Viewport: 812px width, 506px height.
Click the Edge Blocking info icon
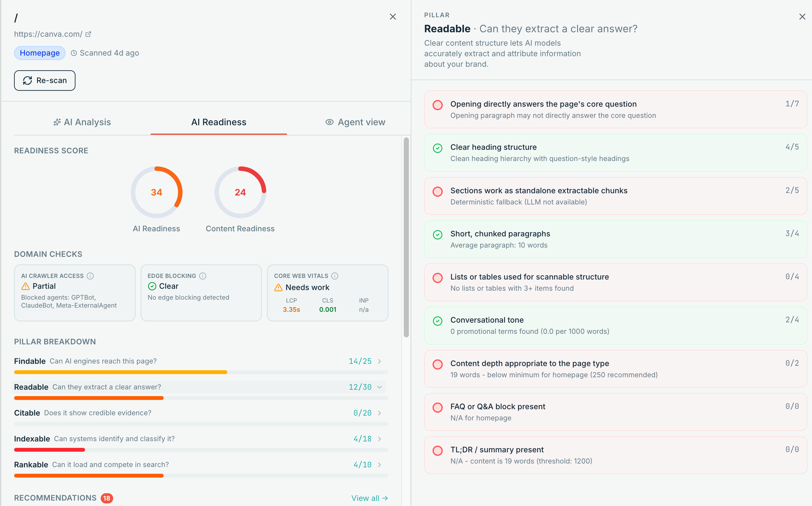(203, 276)
